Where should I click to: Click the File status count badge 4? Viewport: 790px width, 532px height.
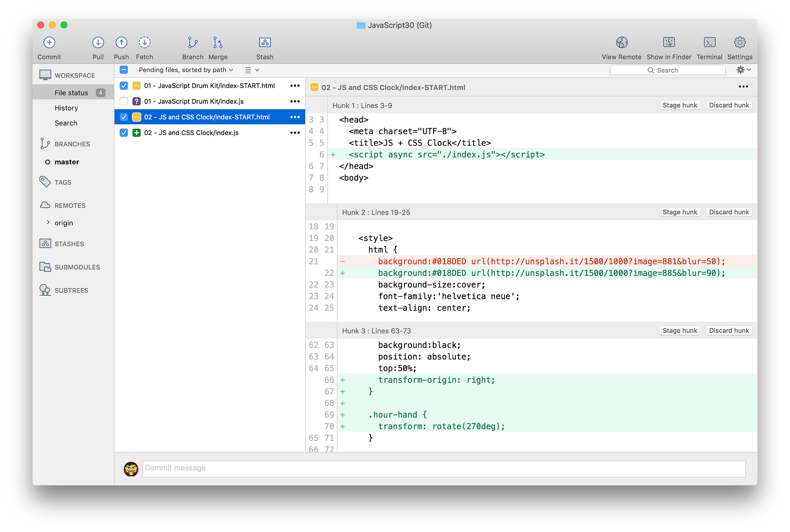[100, 93]
